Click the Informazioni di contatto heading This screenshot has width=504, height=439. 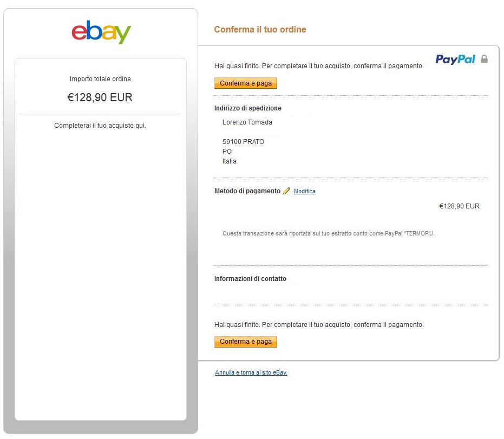coord(250,279)
